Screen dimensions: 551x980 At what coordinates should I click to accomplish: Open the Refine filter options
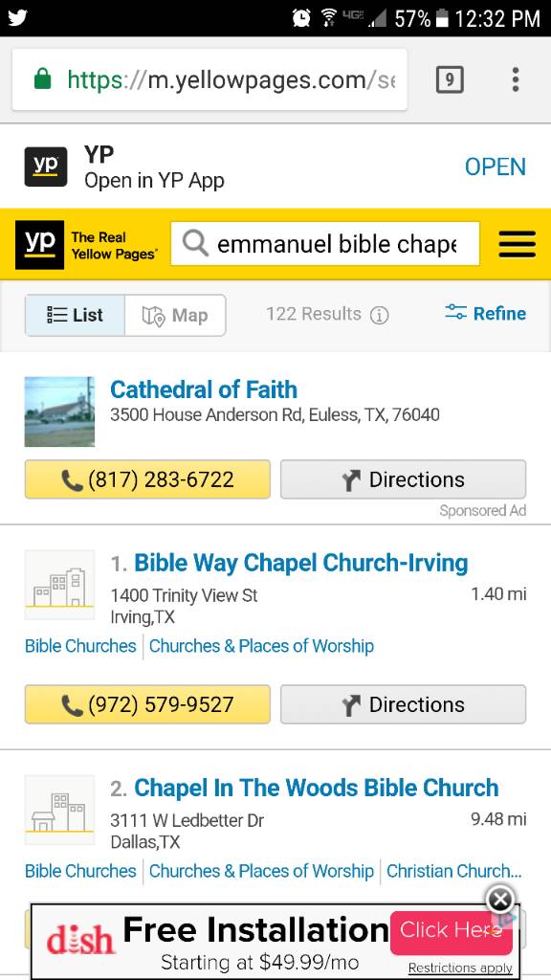[485, 313]
